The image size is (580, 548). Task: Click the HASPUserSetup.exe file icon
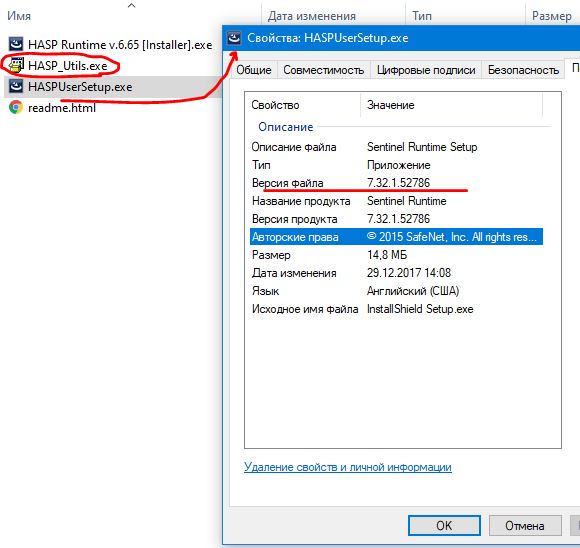click(16, 87)
